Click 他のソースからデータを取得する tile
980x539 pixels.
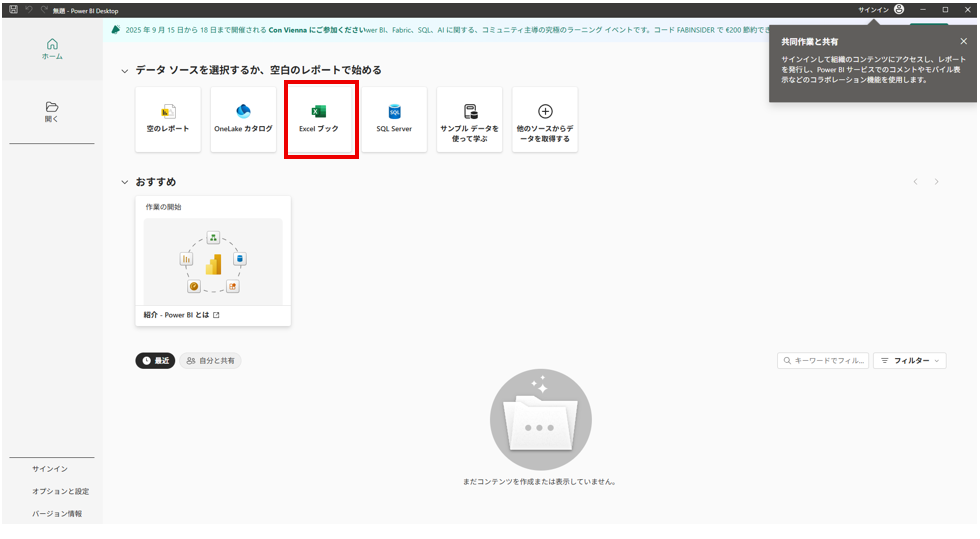point(545,119)
